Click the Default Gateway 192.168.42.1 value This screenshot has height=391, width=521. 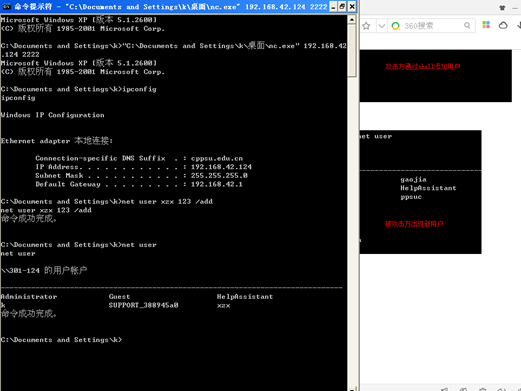[x=217, y=184]
